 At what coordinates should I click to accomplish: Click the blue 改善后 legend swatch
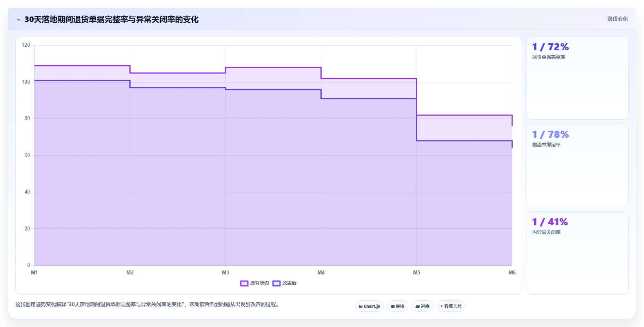(x=277, y=283)
